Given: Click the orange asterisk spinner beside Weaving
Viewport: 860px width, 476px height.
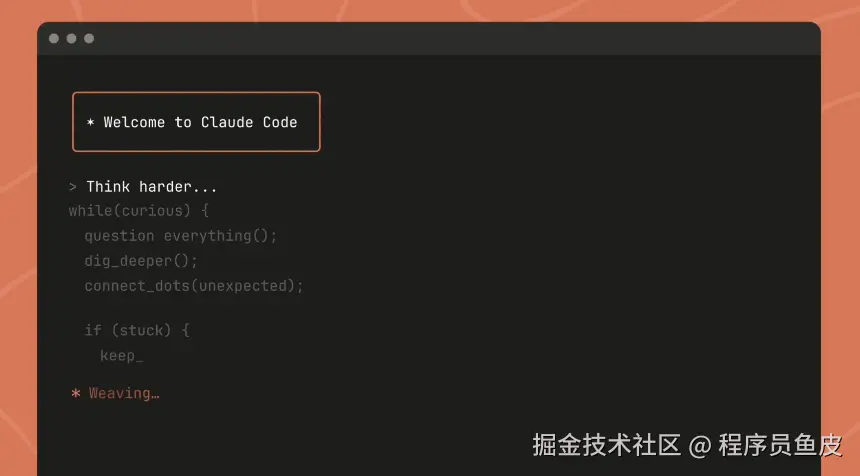Looking at the screenshot, I should [76, 394].
